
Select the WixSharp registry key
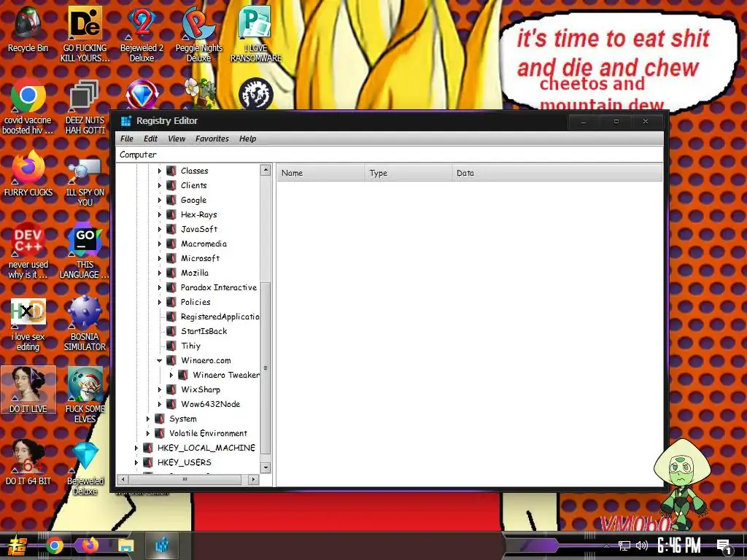201,389
